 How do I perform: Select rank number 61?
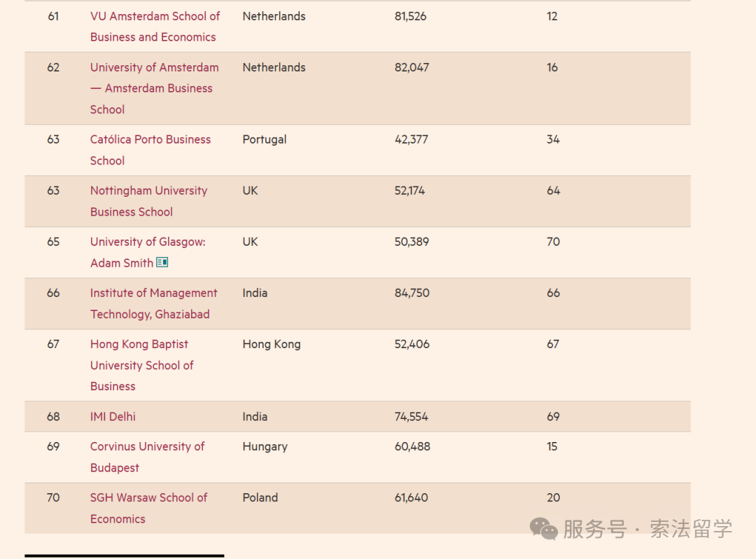(x=53, y=16)
